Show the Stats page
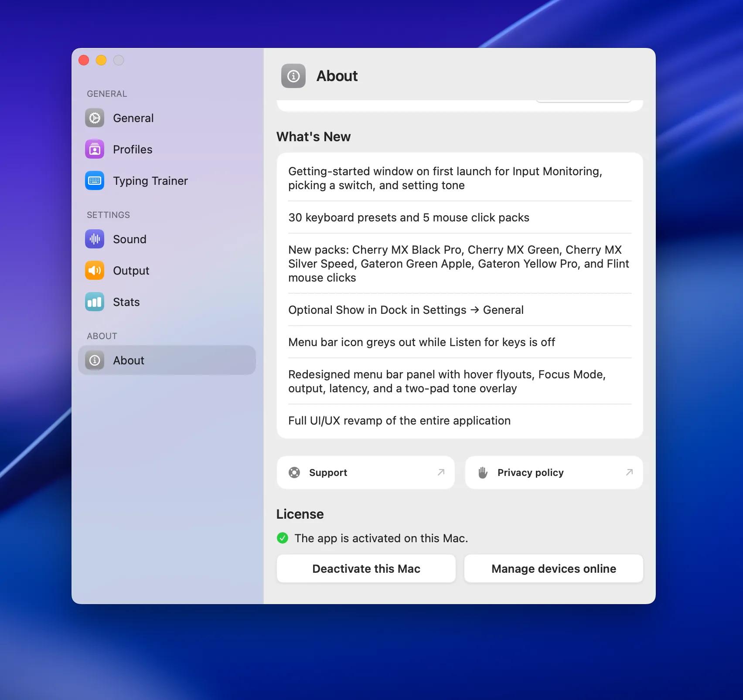Screen dimensions: 743x700 (x=167, y=302)
